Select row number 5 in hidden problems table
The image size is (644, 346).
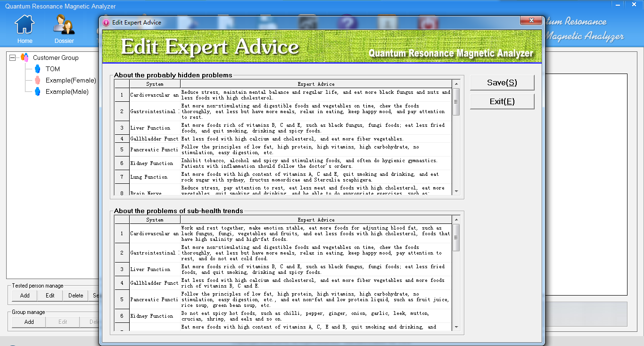(122, 149)
